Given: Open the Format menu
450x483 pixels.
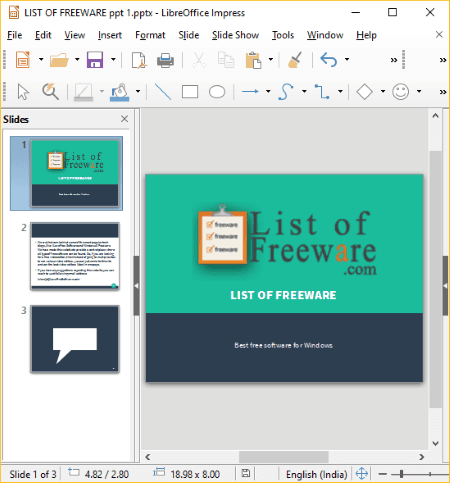Looking at the screenshot, I should (150, 35).
